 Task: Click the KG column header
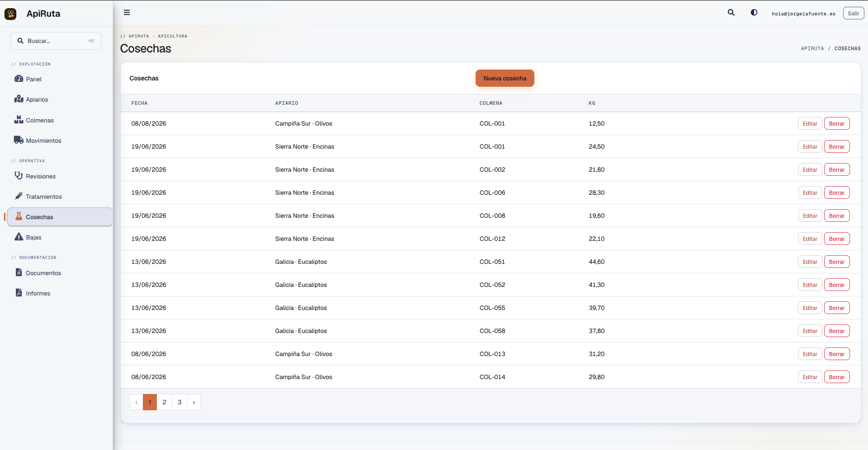(x=592, y=103)
